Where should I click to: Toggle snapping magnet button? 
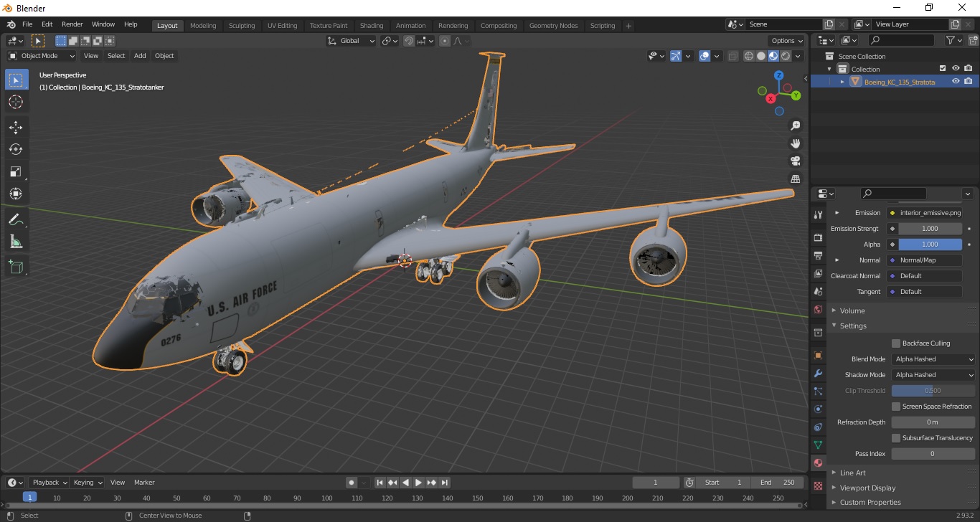409,41
